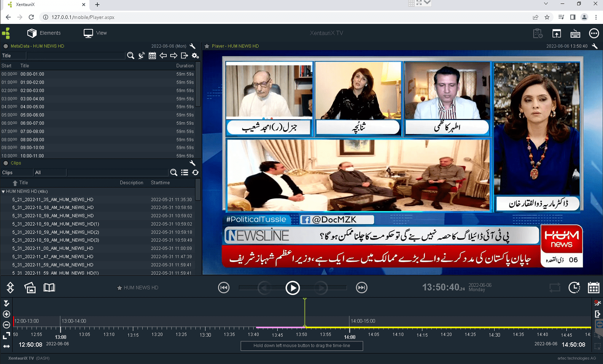
Task: Click the timeline at the 14:00 mark
Action: pyautogui.click(x=350, y=328)
